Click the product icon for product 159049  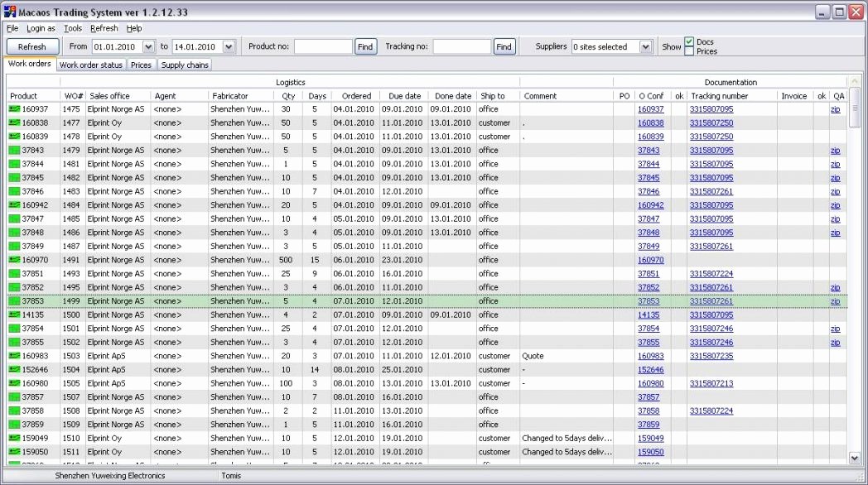coord(13,438)
